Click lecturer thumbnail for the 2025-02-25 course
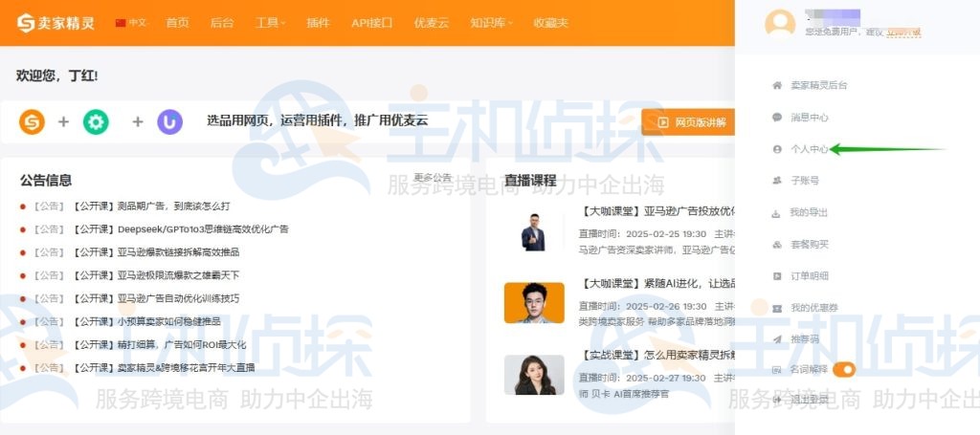This screenshot has height=435, width=980. click(533, 232)
